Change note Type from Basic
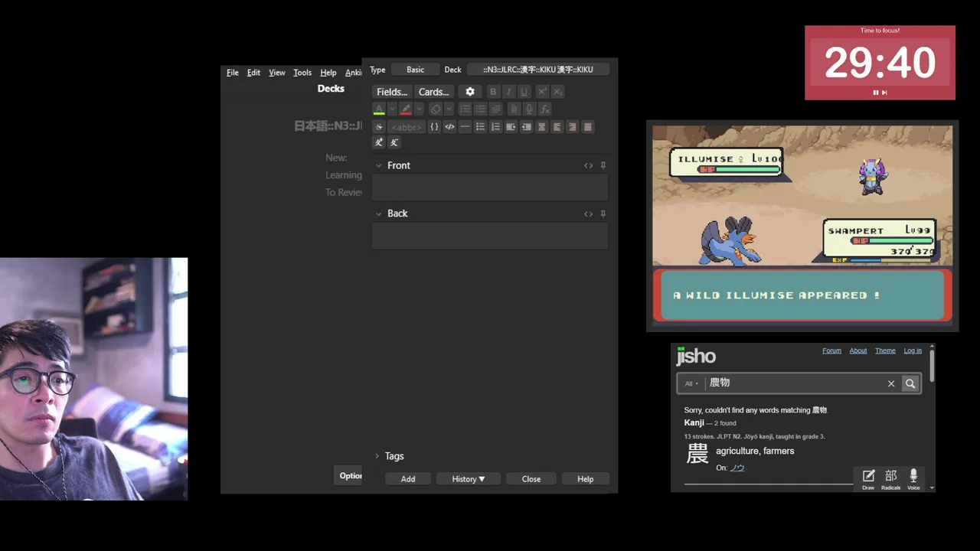The height and width of the screenshot is (551, 980). tap(415, 70)
